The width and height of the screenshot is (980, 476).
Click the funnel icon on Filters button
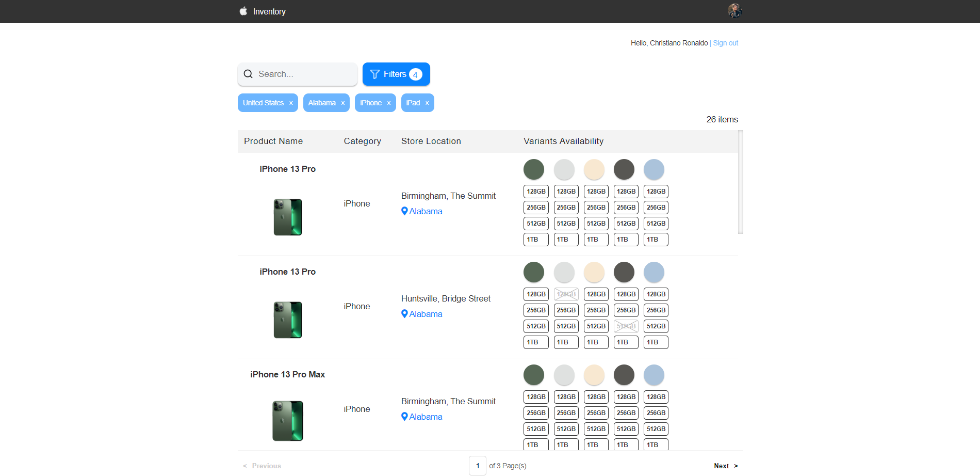click(375, 74)
